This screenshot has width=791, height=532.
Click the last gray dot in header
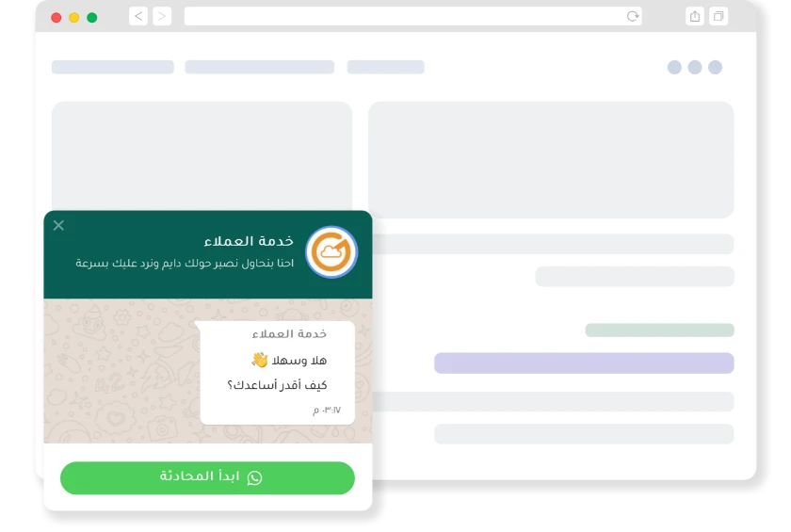[x=716, y=67]
